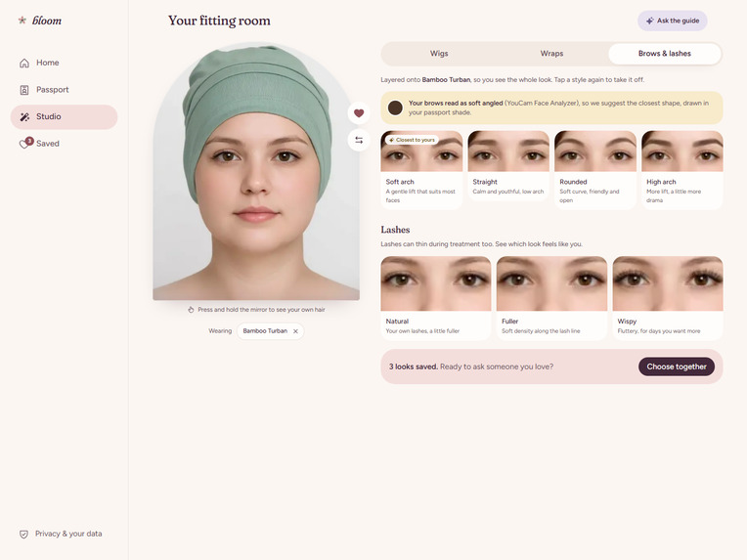The width and height of the screenshot is (747, 560).
Task: Remove Bamboo Turban with the X icon
Action: [295, 331]
